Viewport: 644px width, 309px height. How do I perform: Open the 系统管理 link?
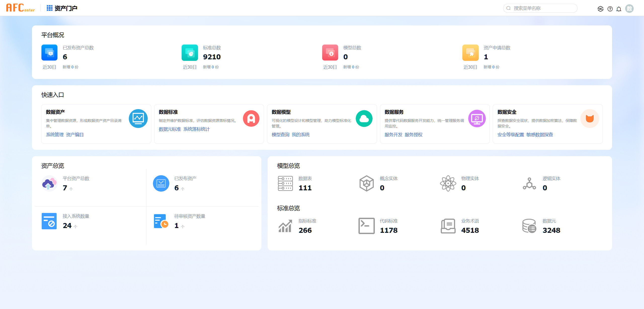click(x=55, y=135)
